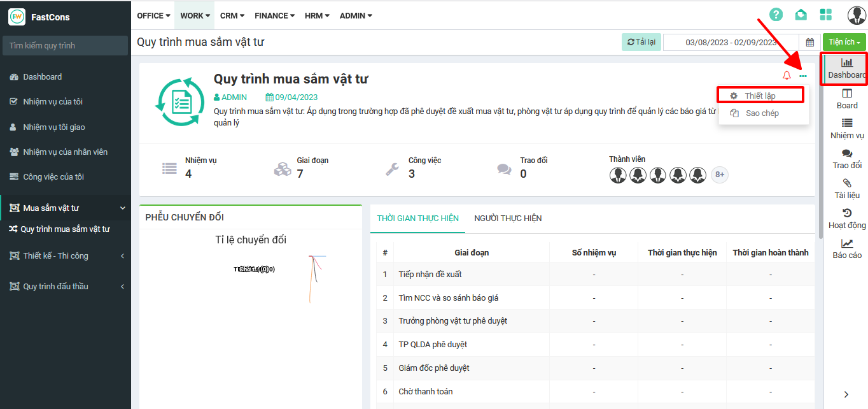
Task: Switch to NGƯỜI THỰC HIỆN tab
Action: 508,219
